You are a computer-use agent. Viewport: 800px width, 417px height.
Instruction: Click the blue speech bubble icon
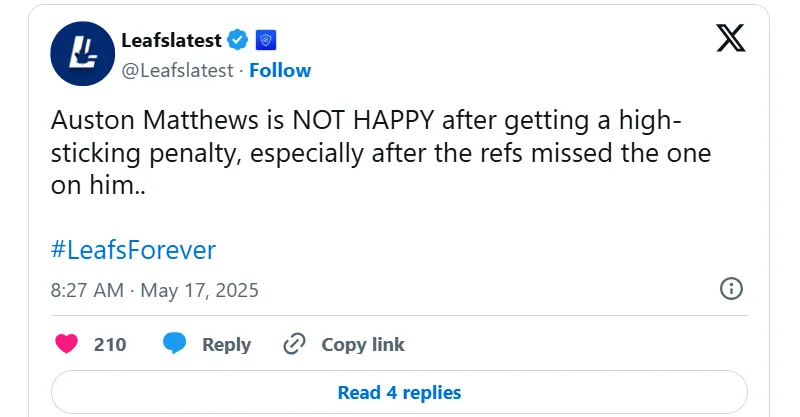174,344
